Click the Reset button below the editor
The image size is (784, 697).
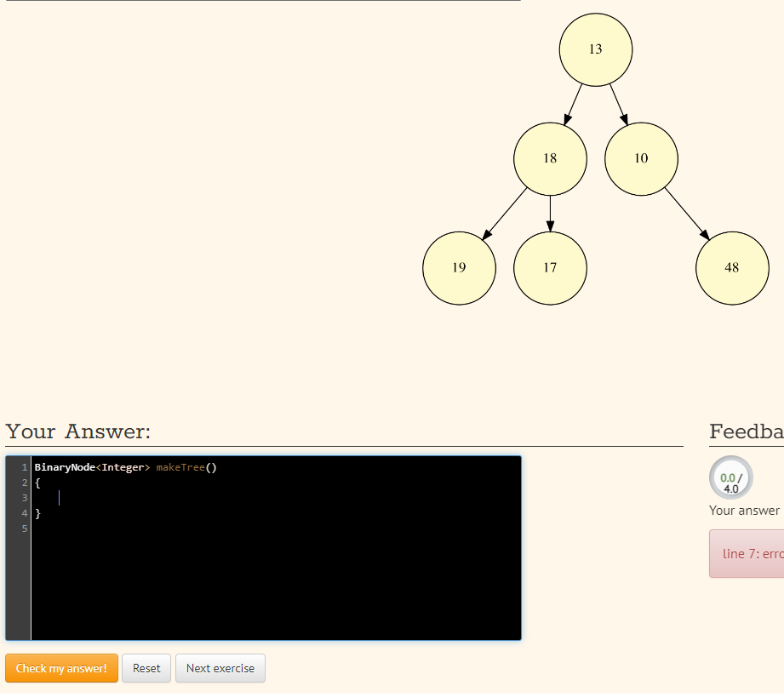pyautogui.click(x=146, y=668)
